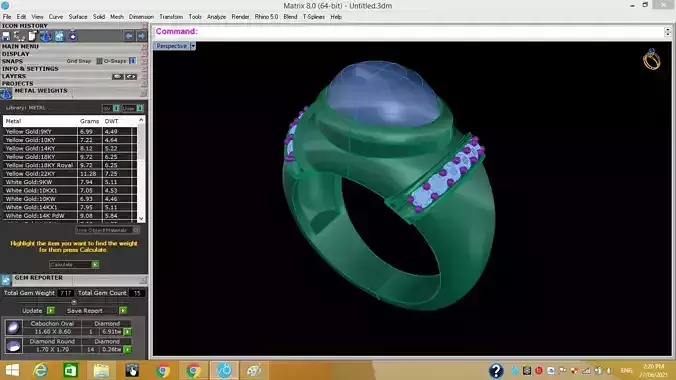This screenshot has height=380, width=676.
Task: Click the gem reporter icon in Icon History
Action: (x=59, y=36)
